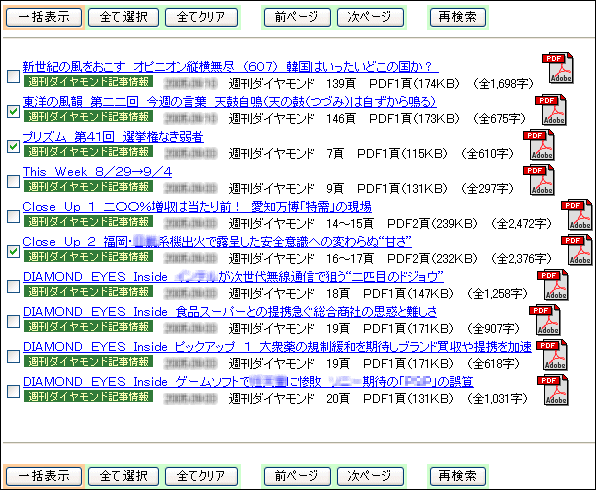Click the text 16〜17頁
The width and height of the screenshot is (596, 490).
(350, 258)
